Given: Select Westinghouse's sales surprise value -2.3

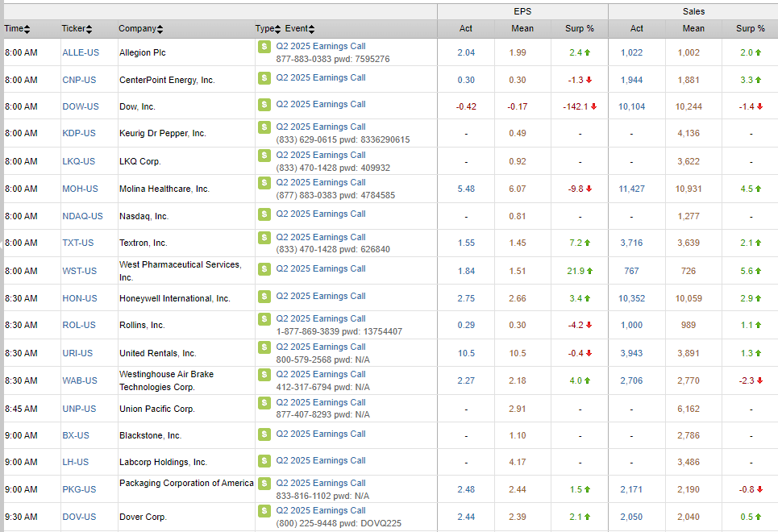Looking at the screenshot, I should pyautogui.click(x=747, y=380).
